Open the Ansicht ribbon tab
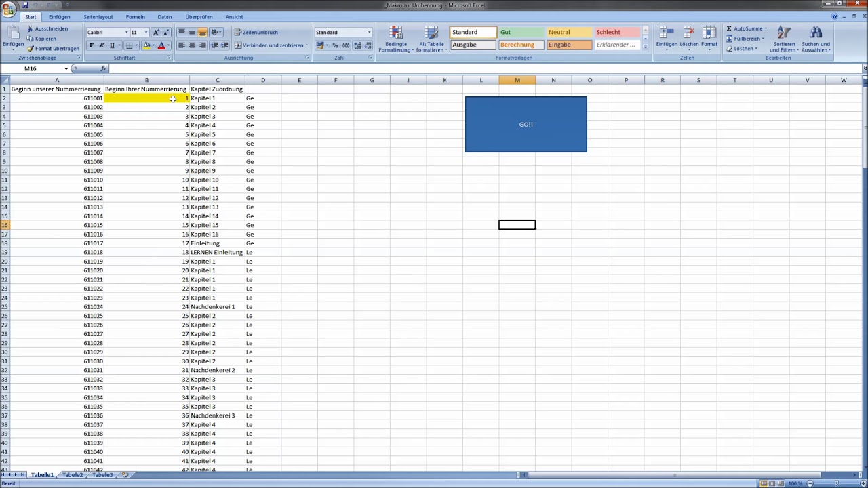The height and width of the screenshot is (488, 868). pyautogui.click(x=234, y=17)
